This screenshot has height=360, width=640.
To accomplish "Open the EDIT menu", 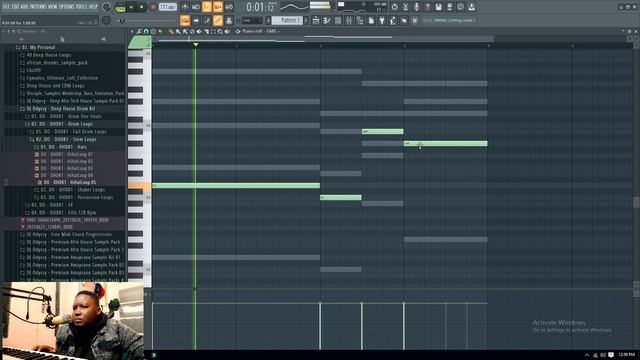I will [x=15, y=7].
